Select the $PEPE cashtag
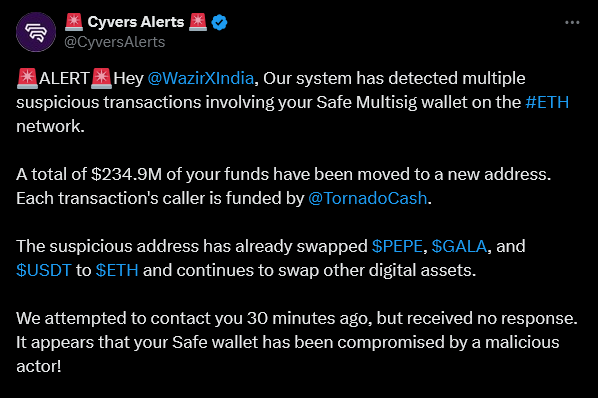This screenshot has height=398, width=598. pyautogui.click(x=397, y=246)
